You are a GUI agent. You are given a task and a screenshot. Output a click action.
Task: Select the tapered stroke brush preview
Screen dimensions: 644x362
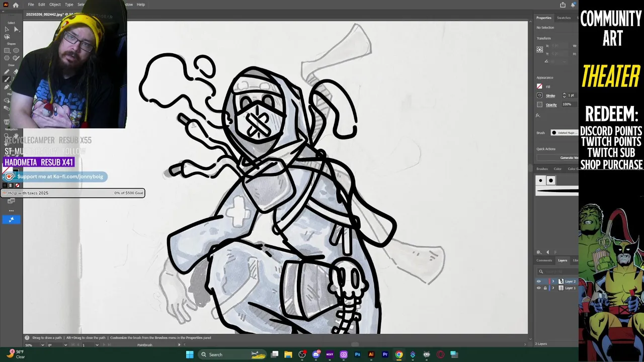pos(557,191)
